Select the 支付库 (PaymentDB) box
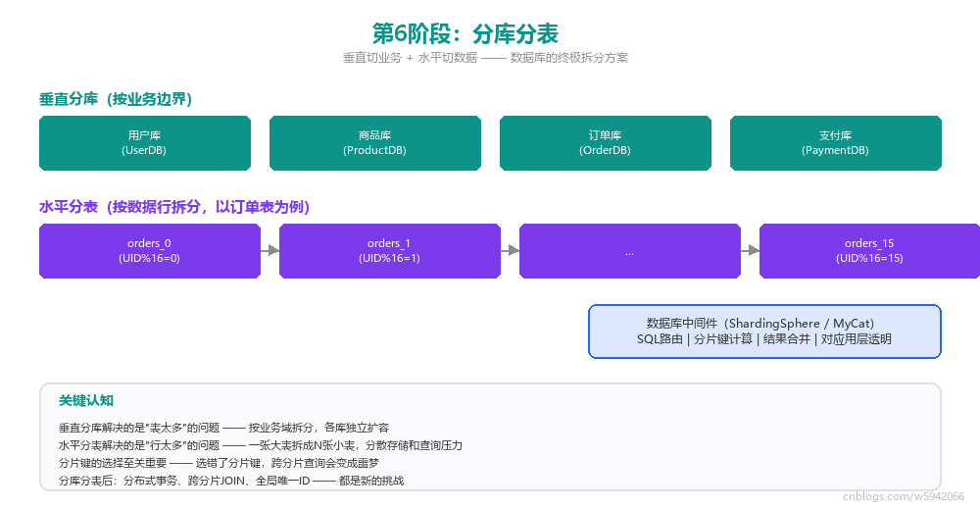The image size is (980, 510). 836,142
